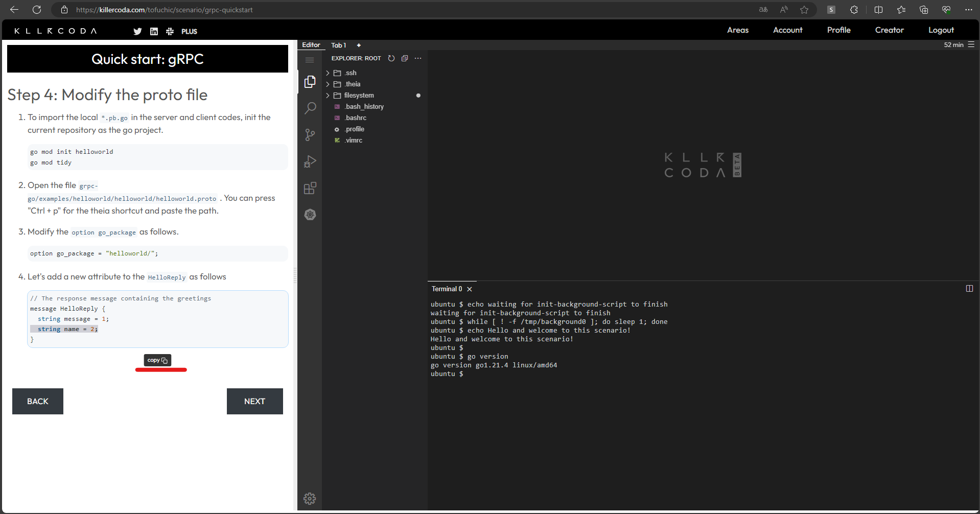Refresh the Explorer file tree
This screenshot has height=514, width=980.
[391, 58]
